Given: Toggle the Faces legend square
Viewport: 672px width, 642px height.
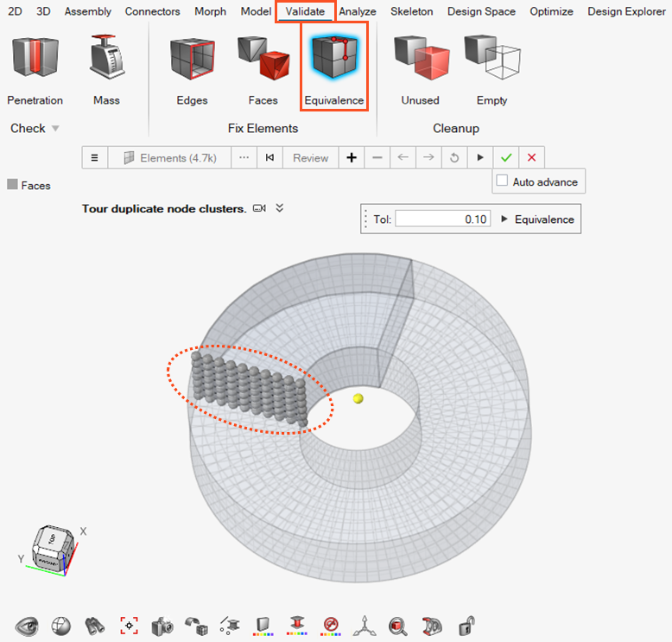Looking at the screenshot, I should click(x=12, y=184).
